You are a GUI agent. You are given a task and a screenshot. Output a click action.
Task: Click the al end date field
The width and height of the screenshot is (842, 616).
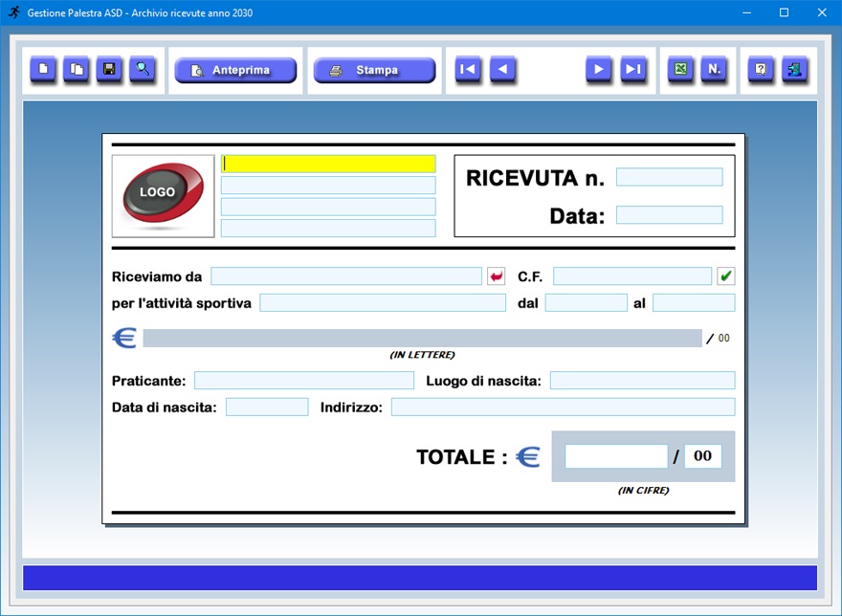(x=694, y=303)
